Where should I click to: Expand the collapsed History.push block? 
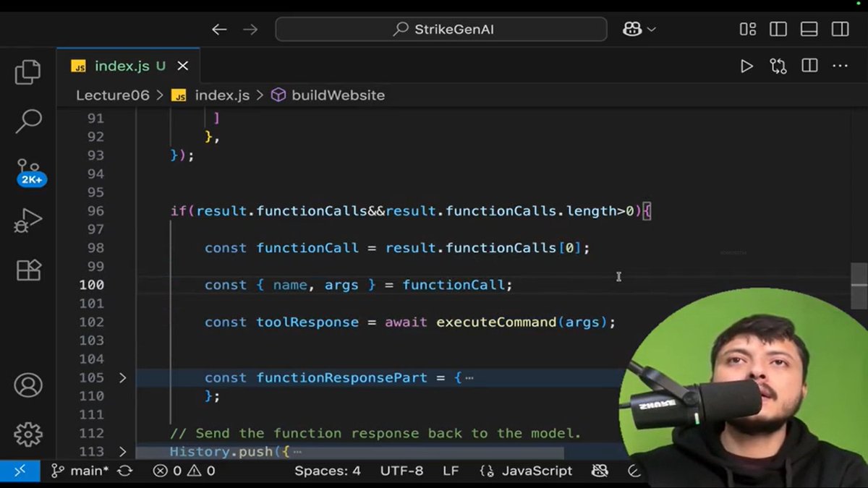coord(123,450)
